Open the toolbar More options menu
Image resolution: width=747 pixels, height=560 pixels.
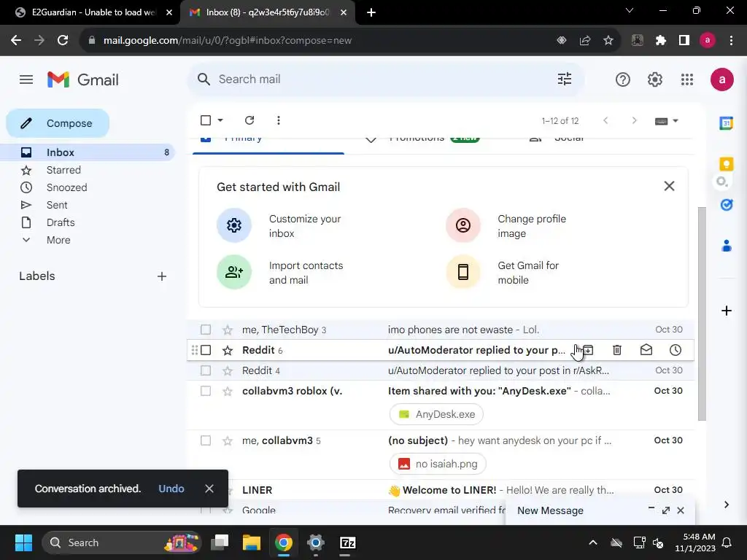[278, 120]
